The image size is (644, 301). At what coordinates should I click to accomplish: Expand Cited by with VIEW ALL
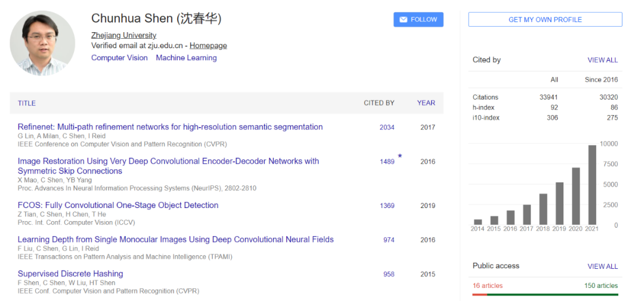coord(602,60)
